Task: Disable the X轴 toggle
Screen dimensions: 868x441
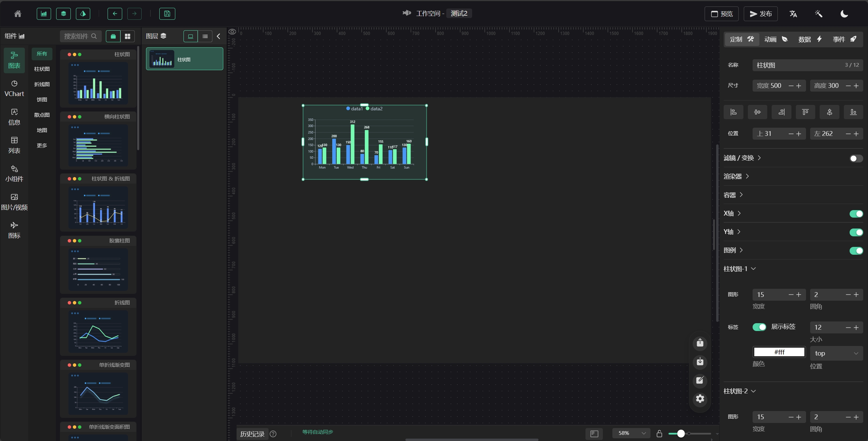Action: [x=856, y=214]
